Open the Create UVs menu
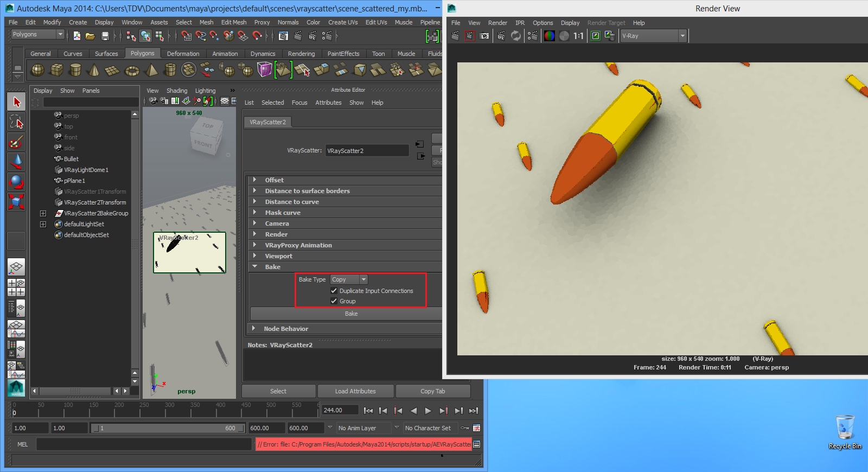 (x=343, y=22)
